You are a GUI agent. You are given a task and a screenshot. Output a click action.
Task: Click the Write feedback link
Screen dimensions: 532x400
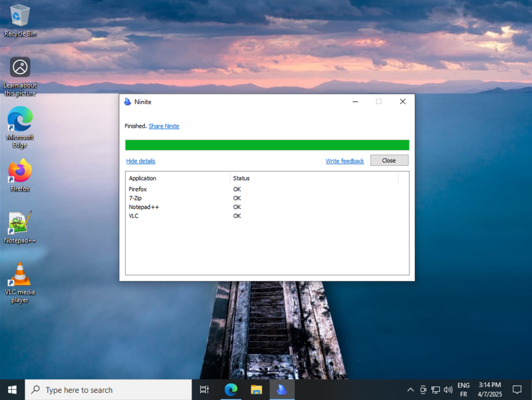(344, 161)
